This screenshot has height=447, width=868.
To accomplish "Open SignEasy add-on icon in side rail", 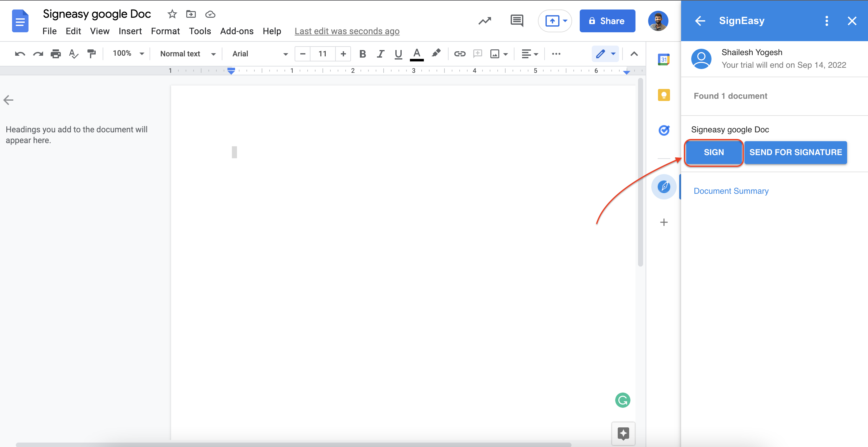I will pos(664,186).
